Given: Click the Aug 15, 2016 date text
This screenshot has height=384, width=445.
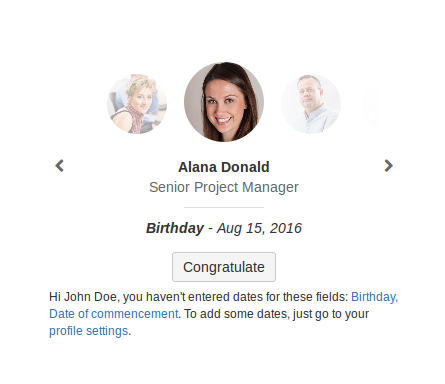Looking at the screenshot, I should click(x=259, y=228).
